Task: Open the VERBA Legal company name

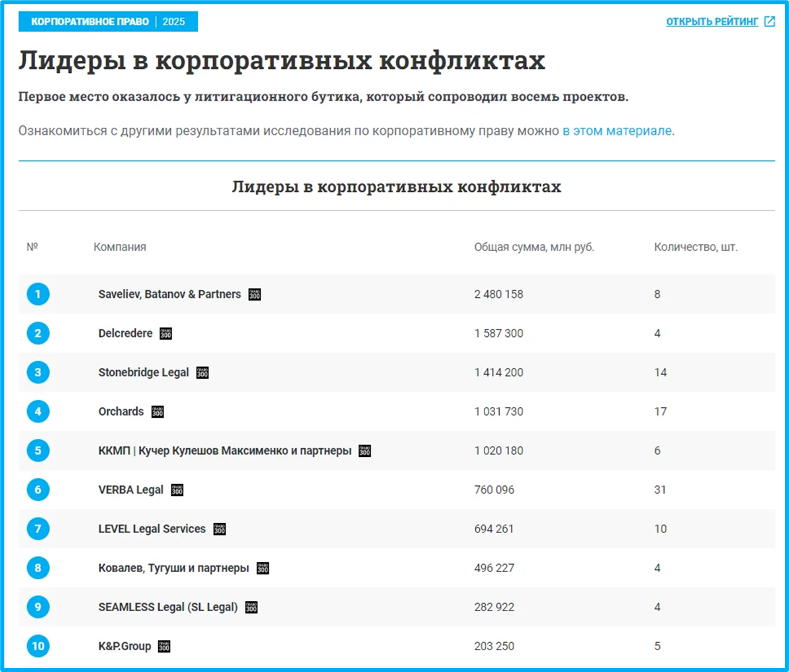Action: tap(131, 490)
